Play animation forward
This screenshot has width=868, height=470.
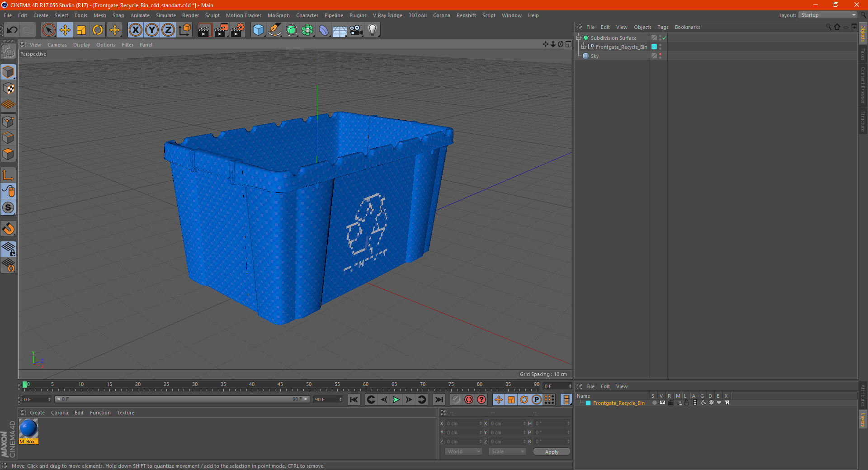[396, 399]
